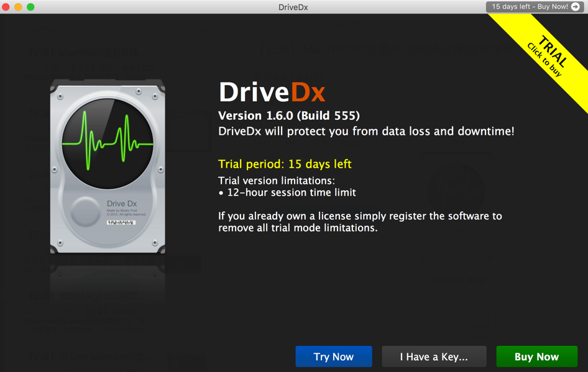588x372 pixels.
Task: Close the DriveDx window with red button
Action: (x=6, y=7)
